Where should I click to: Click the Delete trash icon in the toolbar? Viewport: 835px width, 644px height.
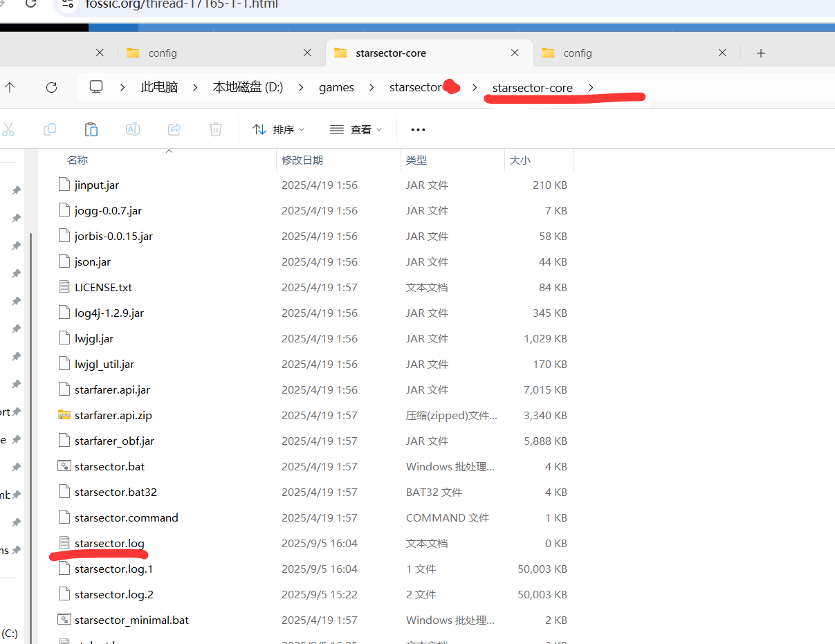click(216, 129)
